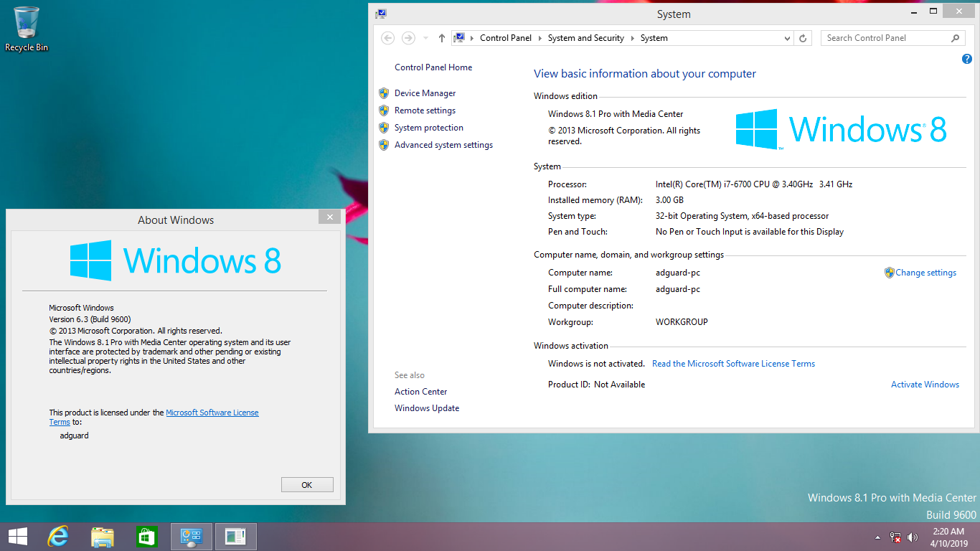
Task: Open Advanced system settings link
Action: coord(443,145)
